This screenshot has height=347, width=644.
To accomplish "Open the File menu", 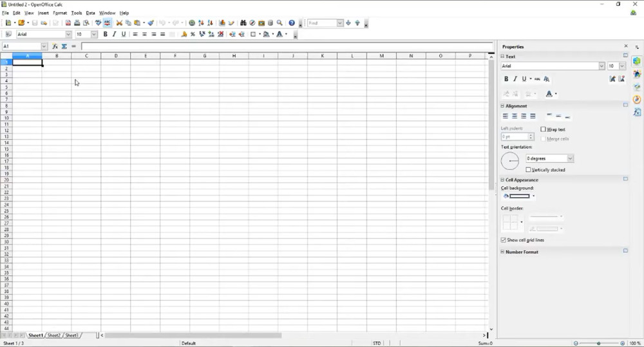I will pos(5,13).
